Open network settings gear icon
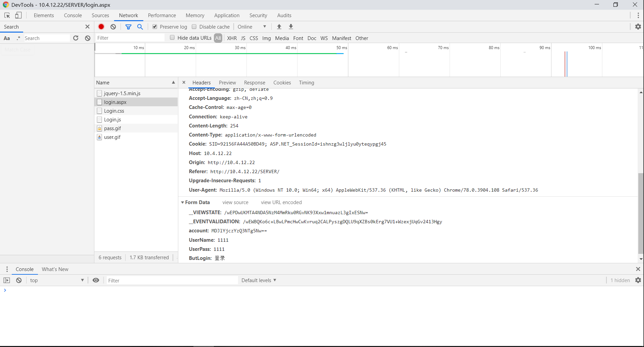The height and width of the screenshot is (347, 644). tap(638, 27)
